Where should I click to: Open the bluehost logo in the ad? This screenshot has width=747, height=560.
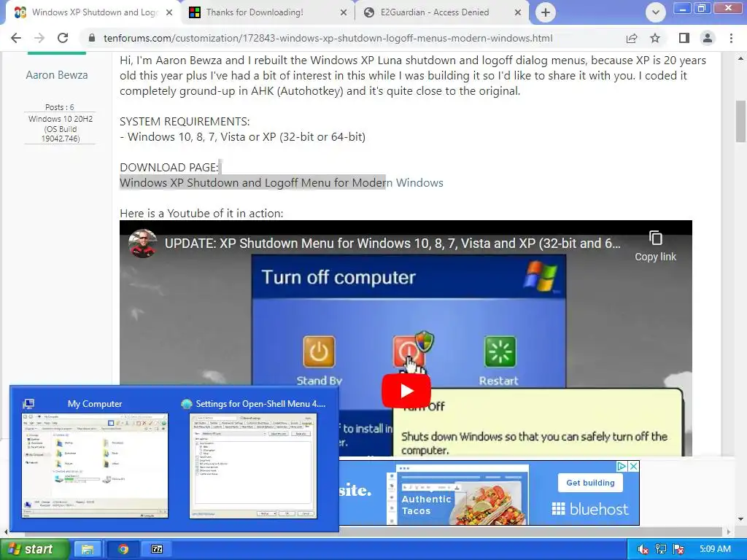pyautogui.click(x=590, y=509)
